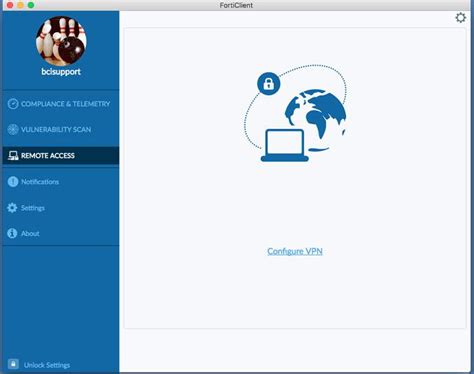Click the padlock icon beside Unlock Settings
Viewport: 474px width, 374px height.
point(13,364)
